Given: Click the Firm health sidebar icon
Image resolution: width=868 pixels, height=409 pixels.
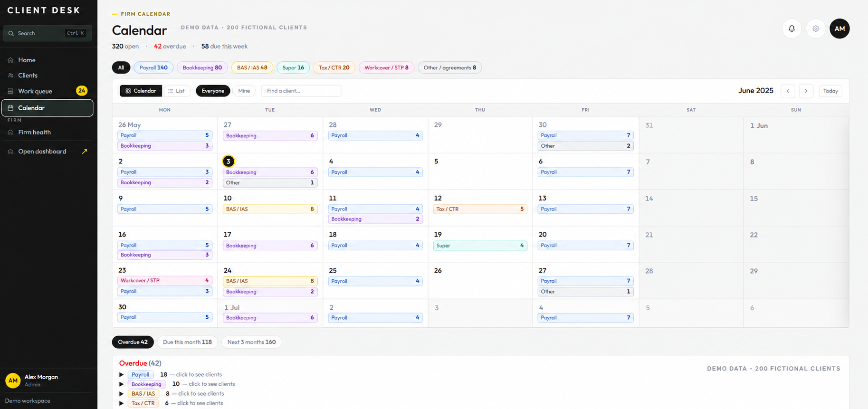Looking at the screenshot, I should coord(10,133).
